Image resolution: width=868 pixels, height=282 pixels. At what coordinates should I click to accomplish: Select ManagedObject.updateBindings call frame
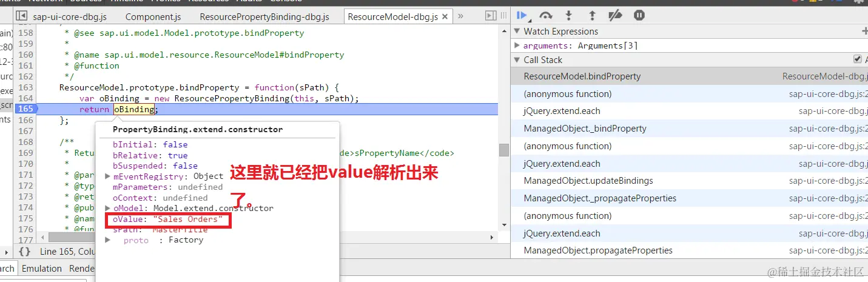pos(689,181)
